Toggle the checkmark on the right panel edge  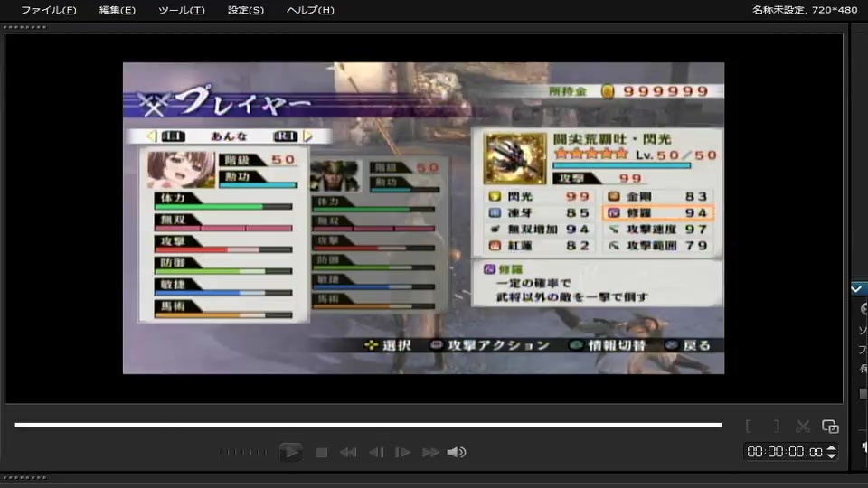[856, 289]
